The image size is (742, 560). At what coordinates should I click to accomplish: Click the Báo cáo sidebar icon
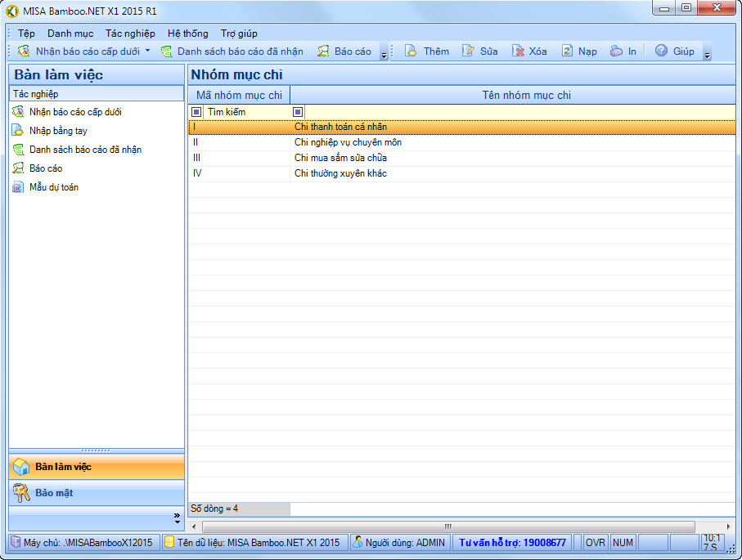point(18,168)
